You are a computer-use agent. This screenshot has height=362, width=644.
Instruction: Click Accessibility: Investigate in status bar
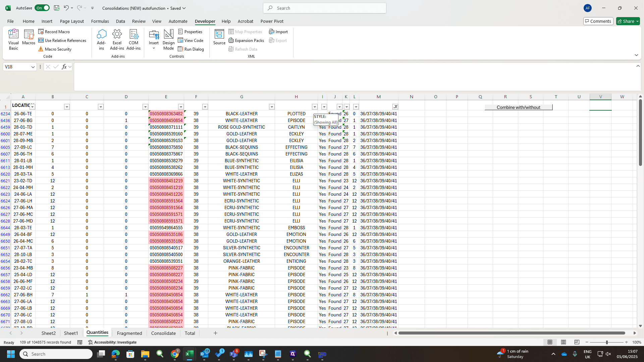[112, 342]
